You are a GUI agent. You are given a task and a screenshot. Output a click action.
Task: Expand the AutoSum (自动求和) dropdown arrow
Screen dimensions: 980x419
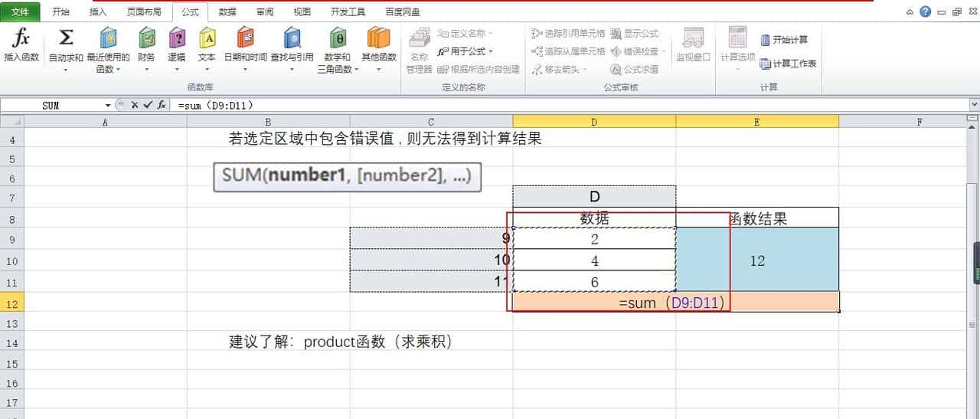coord(66,70)
